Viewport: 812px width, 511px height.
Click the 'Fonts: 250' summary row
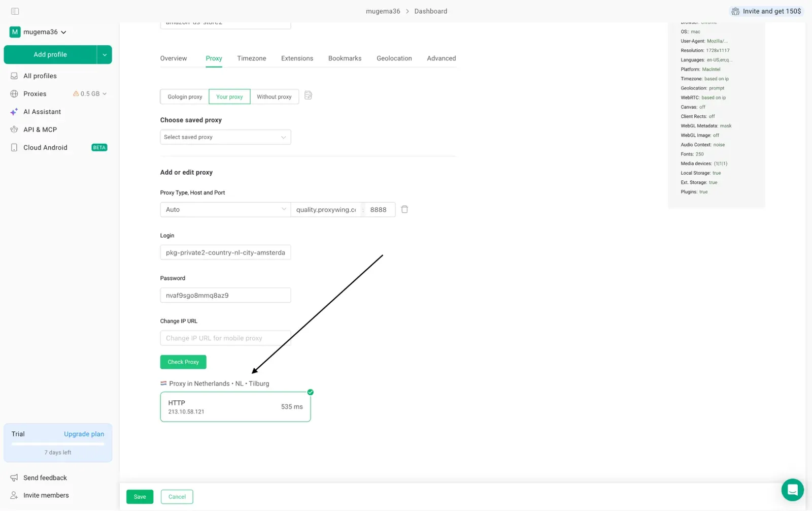[x=692, y=154]
